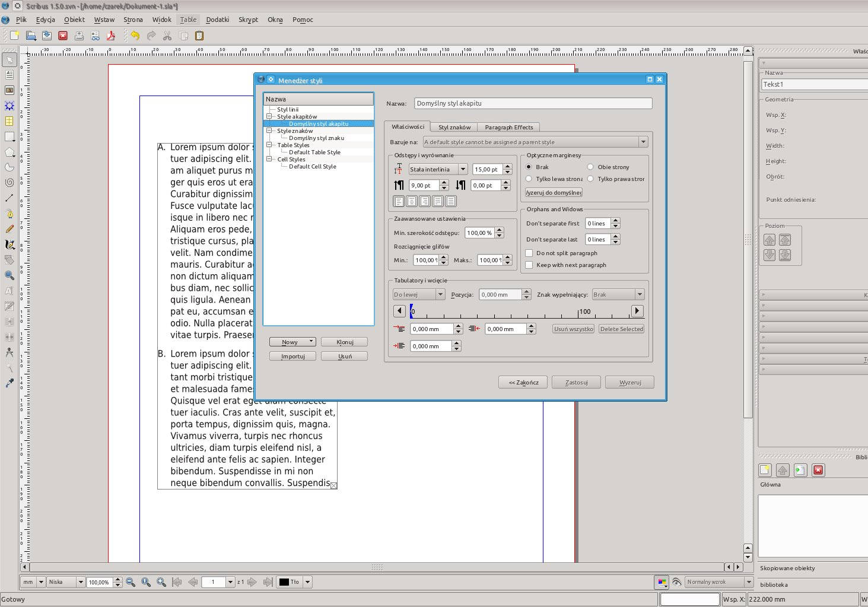Select the Zoom magnifier tool

(9, 275)
